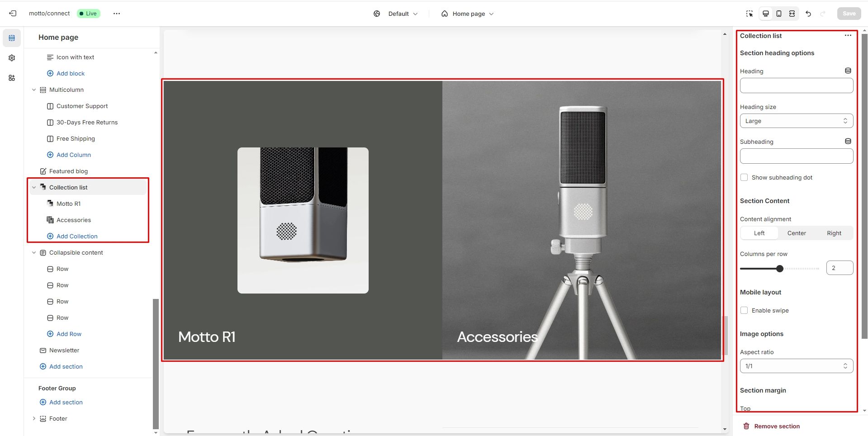Switch to mobile preview icon
868x436 pixels.
[779, 14]
